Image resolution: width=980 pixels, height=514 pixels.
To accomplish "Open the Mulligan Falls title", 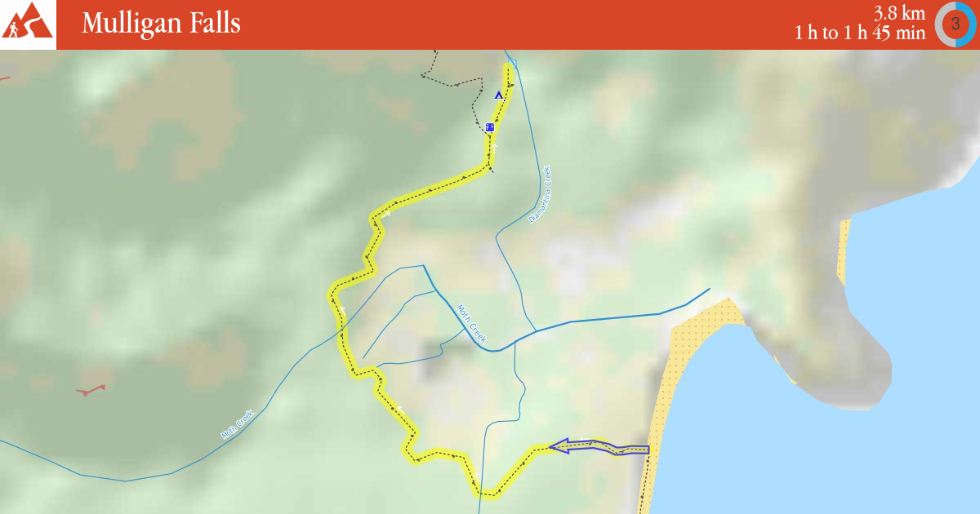I will [161, 24].
